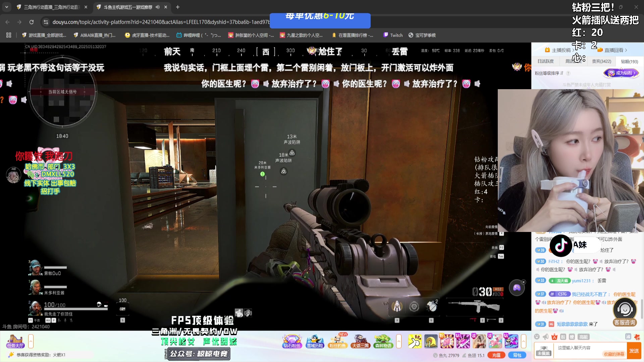Switch to the 贵宾(3422) tab
The image size is (644, 362).
click(x=601, y=61)
